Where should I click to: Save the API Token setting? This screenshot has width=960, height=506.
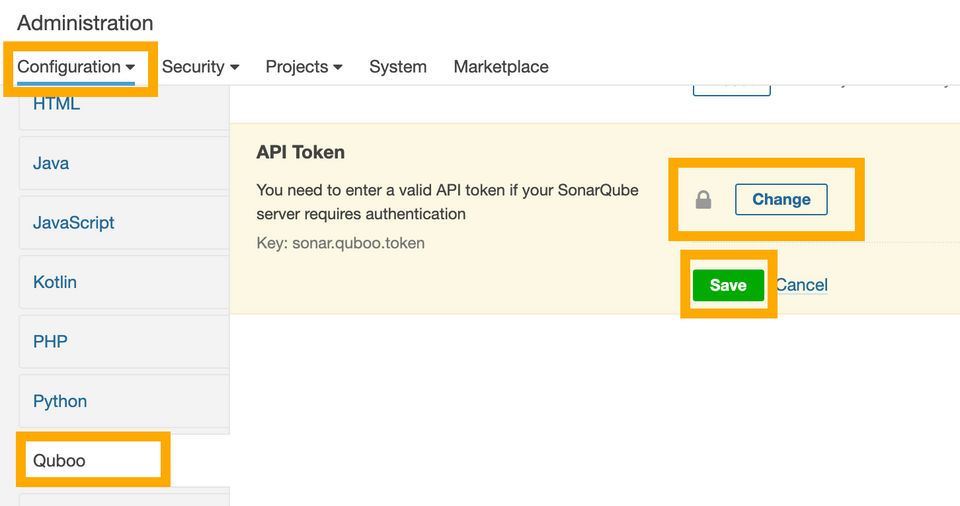tap(728, 285)
